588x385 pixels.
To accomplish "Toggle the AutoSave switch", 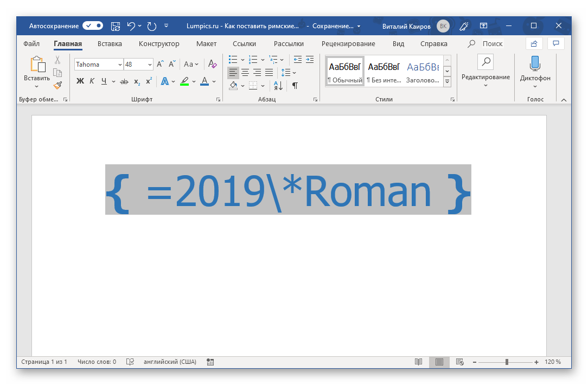I will click(x=93, y=26).
